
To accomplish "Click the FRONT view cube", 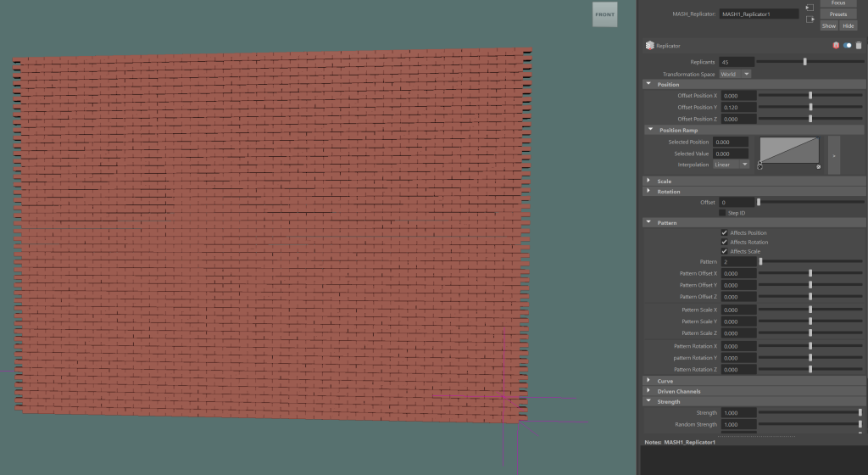I will coord(605,15).
